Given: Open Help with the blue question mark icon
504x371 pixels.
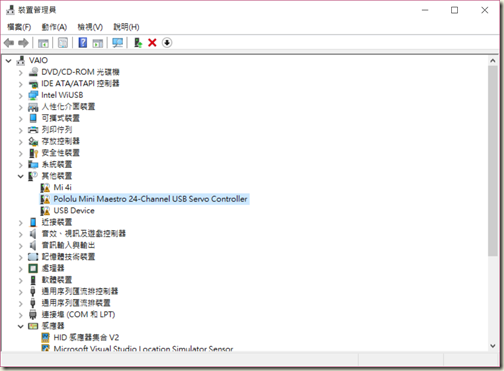Looking at the screenshot, I should point(82,43).
